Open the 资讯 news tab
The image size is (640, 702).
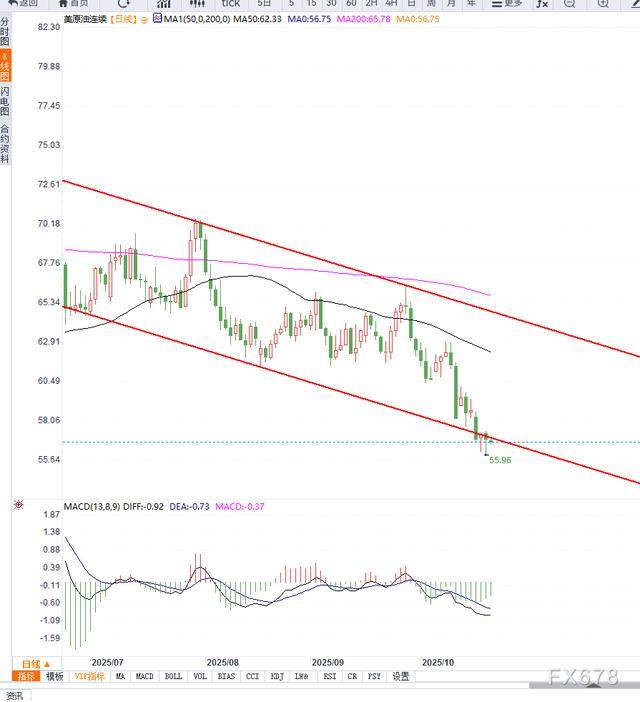[14, 695]
